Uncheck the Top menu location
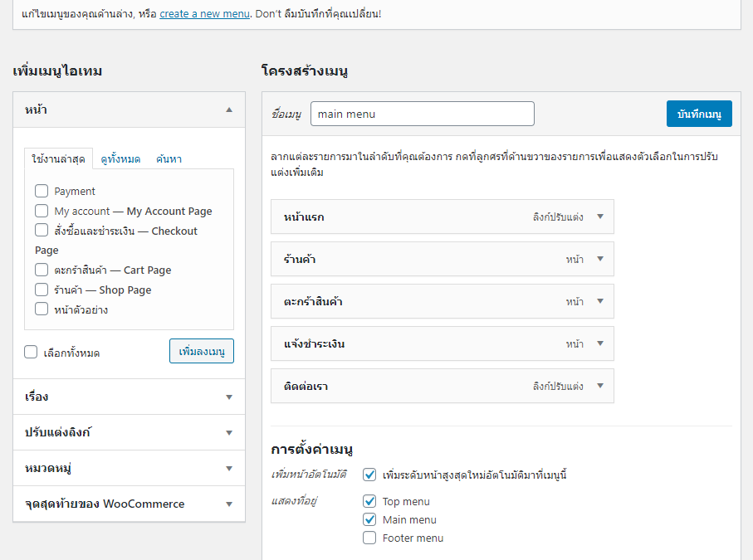The height and width of the screenshot is (560, 753). point(369,501)
